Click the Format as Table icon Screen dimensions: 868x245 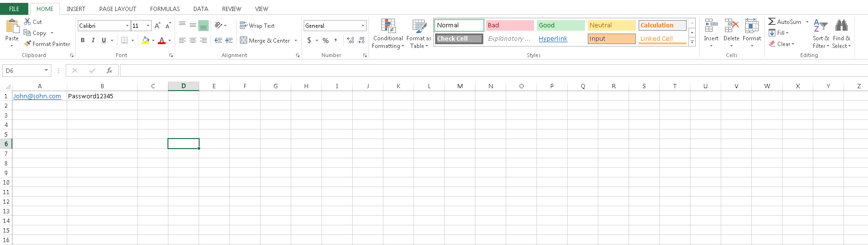tap(419, 27)
